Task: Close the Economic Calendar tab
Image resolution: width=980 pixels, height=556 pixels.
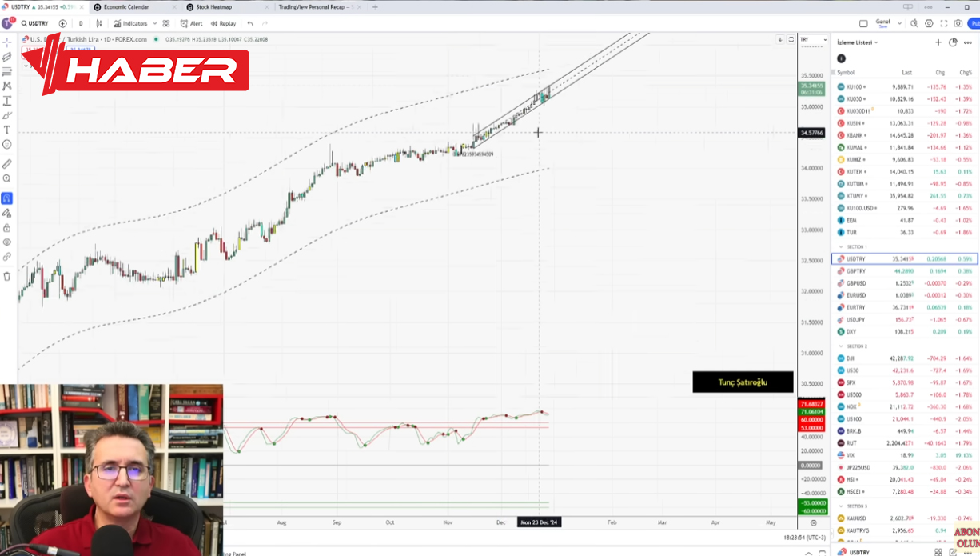Action: tap(173, 7)
